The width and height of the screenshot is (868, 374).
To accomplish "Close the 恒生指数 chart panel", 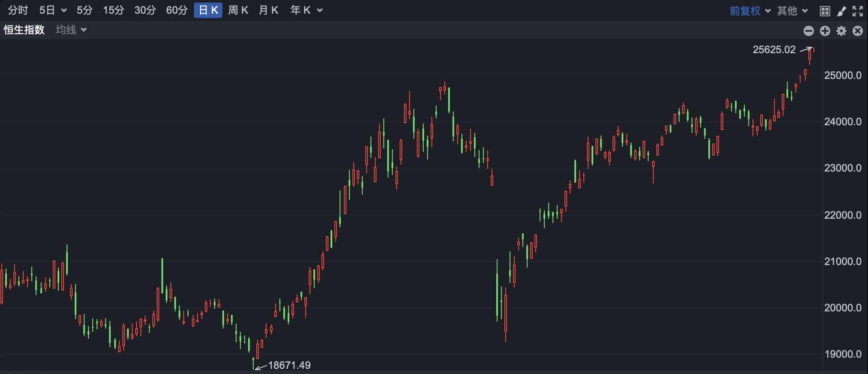I will [x=858, y=31].
